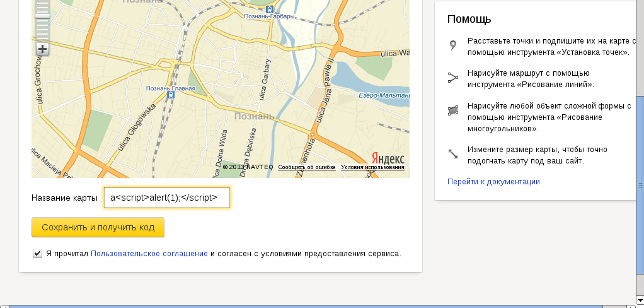Viewport: 644px width, 308px height.
Task: Click the Название карты label
Action: click(64, 198)
